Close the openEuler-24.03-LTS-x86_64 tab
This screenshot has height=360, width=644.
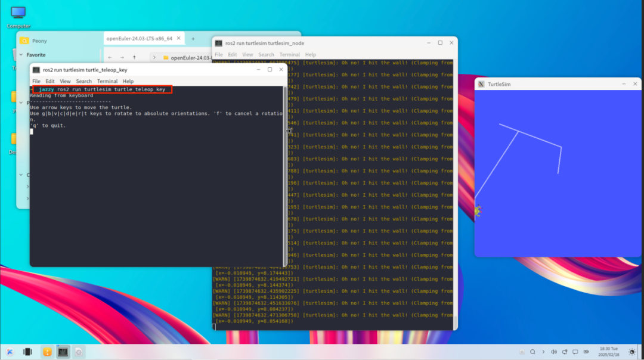179,38
